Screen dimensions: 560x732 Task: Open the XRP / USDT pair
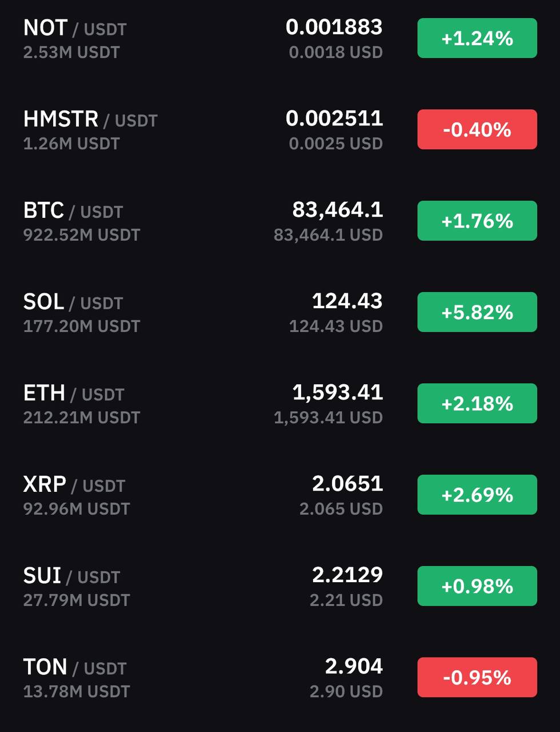280,495
